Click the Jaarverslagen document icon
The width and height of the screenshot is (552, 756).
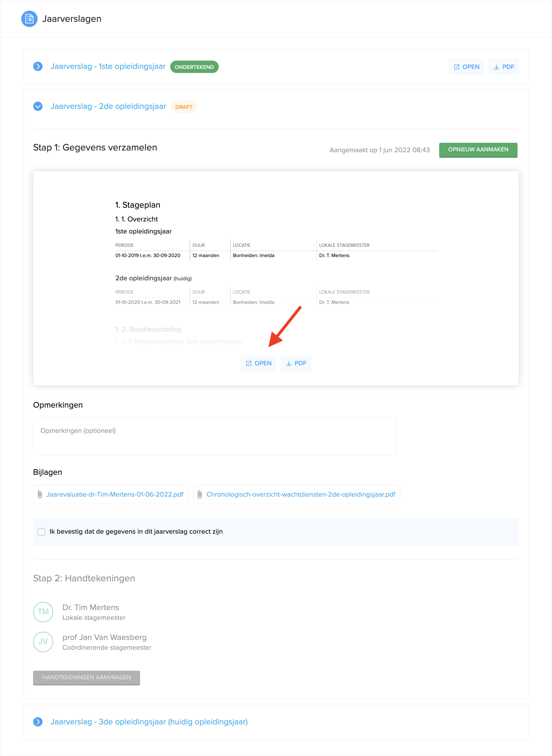pyautogui.click(x=29, y=19)
